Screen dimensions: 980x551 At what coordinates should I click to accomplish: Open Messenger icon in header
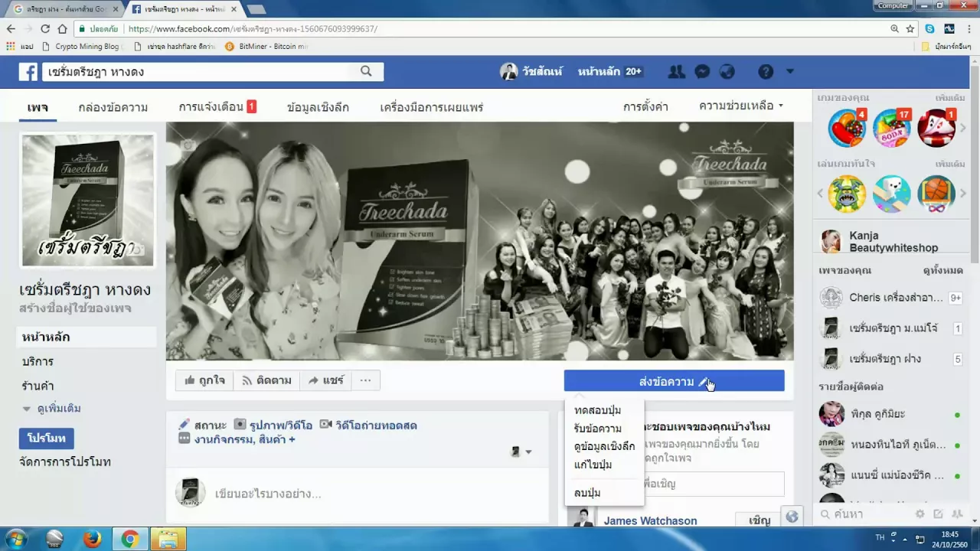(x=701, y=72)
